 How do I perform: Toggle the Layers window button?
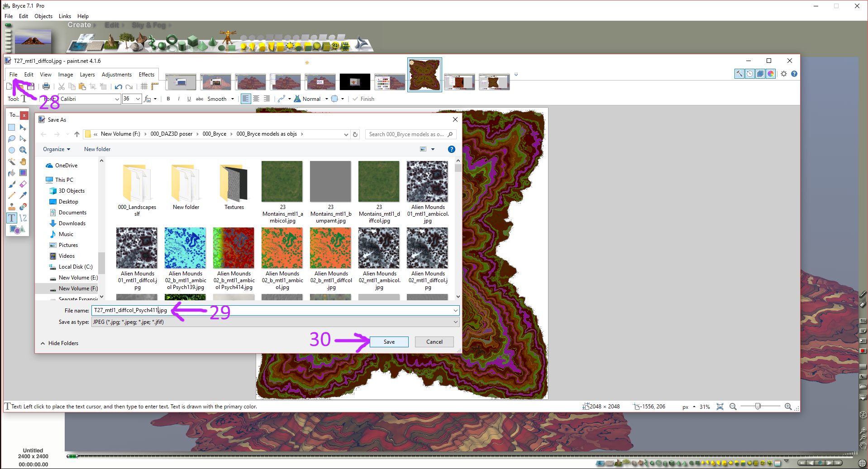coord(760,74)
